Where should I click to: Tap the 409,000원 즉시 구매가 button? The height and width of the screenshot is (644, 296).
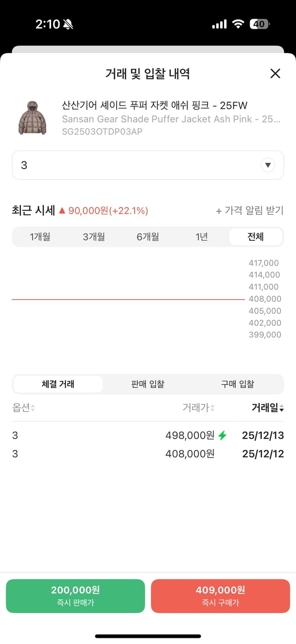point(220,595)
